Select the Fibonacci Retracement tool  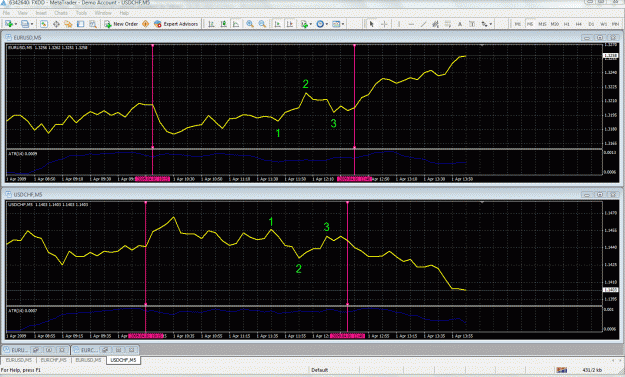(x=448, y=24)
